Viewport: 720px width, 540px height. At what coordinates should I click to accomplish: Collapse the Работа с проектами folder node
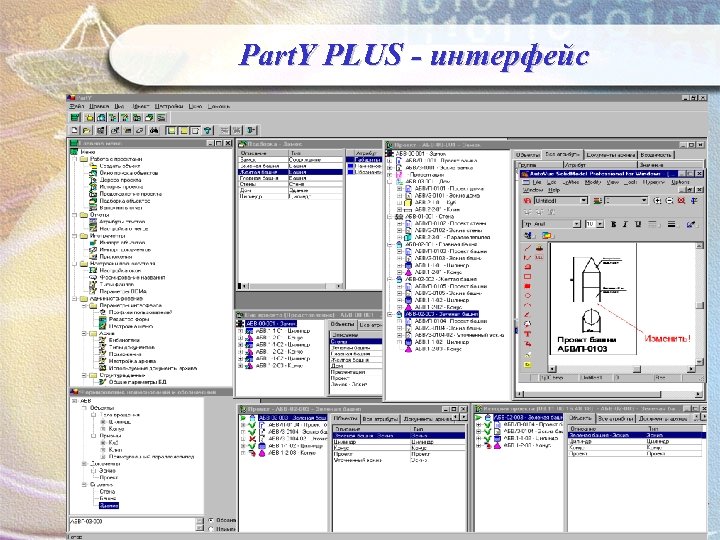click(x=75, y=159)
